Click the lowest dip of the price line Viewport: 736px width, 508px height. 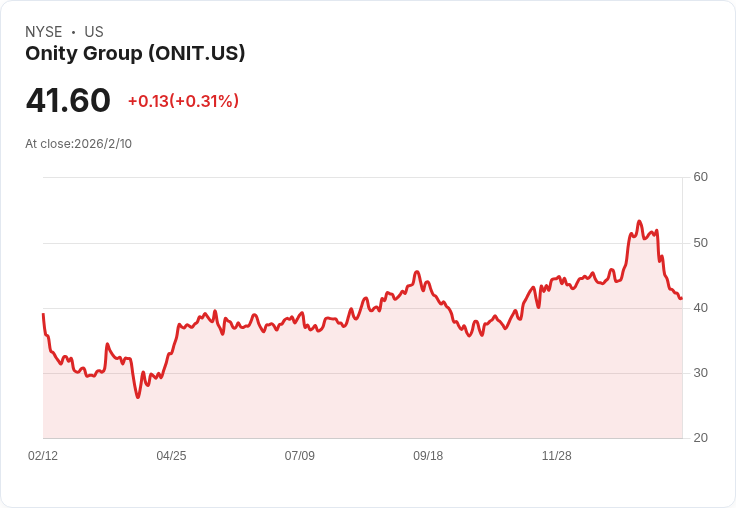[x=138, y=398]
